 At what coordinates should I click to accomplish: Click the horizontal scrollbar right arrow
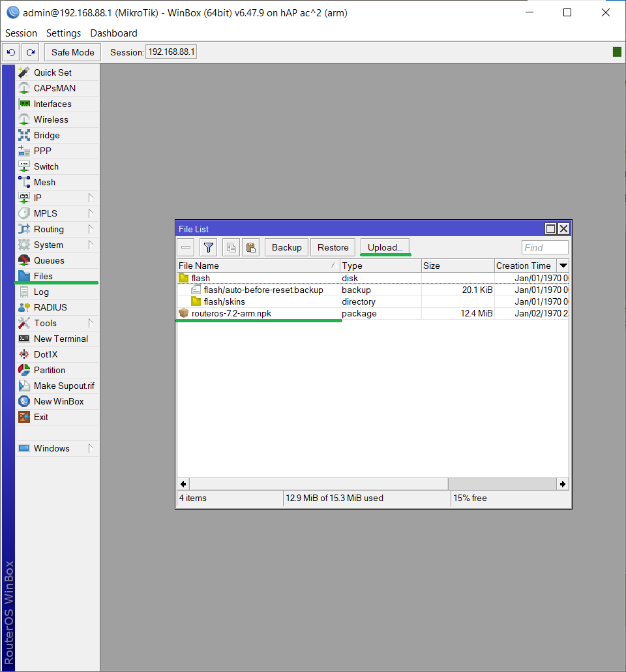click(x=563, y=484)
